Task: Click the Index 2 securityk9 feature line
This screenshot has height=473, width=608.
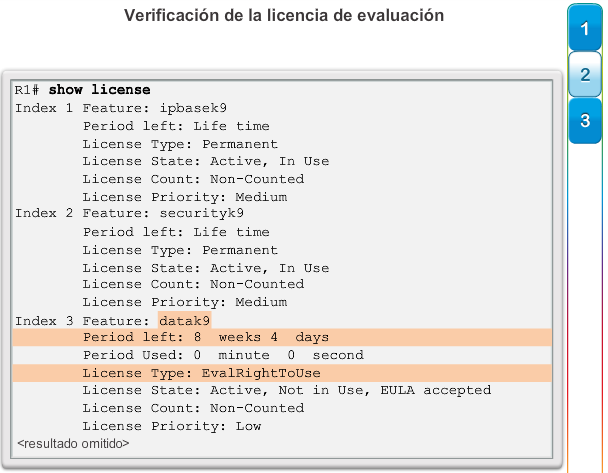Action: pyautogui.click(x=129, y=213)
